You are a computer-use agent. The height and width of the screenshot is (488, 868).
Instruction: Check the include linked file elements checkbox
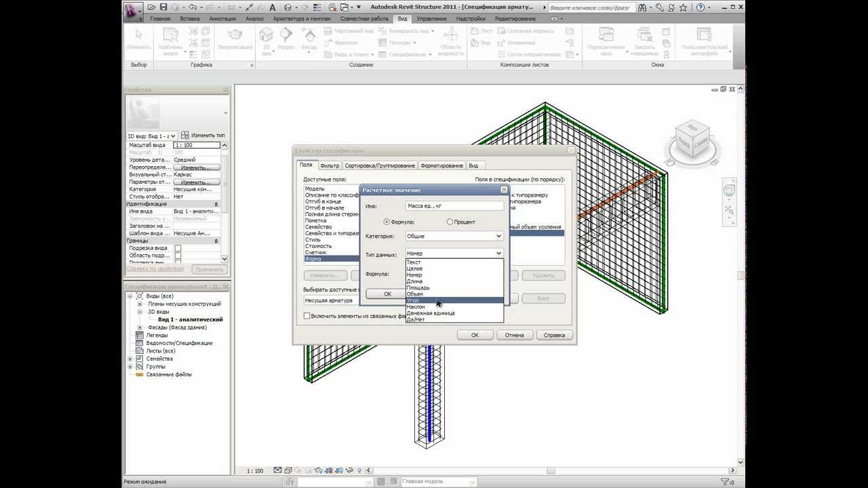pyautogui.click(x=307, y=316)
